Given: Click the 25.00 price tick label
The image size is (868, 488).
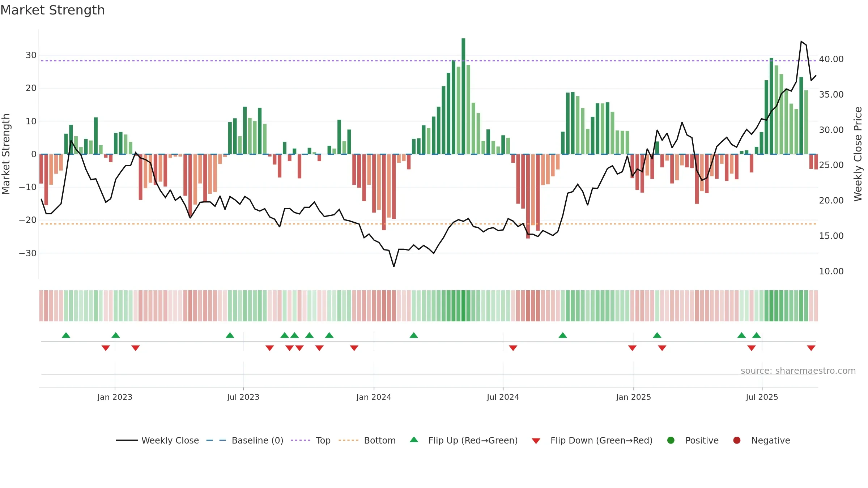Looking at the screenshot, I should [831, 165].
